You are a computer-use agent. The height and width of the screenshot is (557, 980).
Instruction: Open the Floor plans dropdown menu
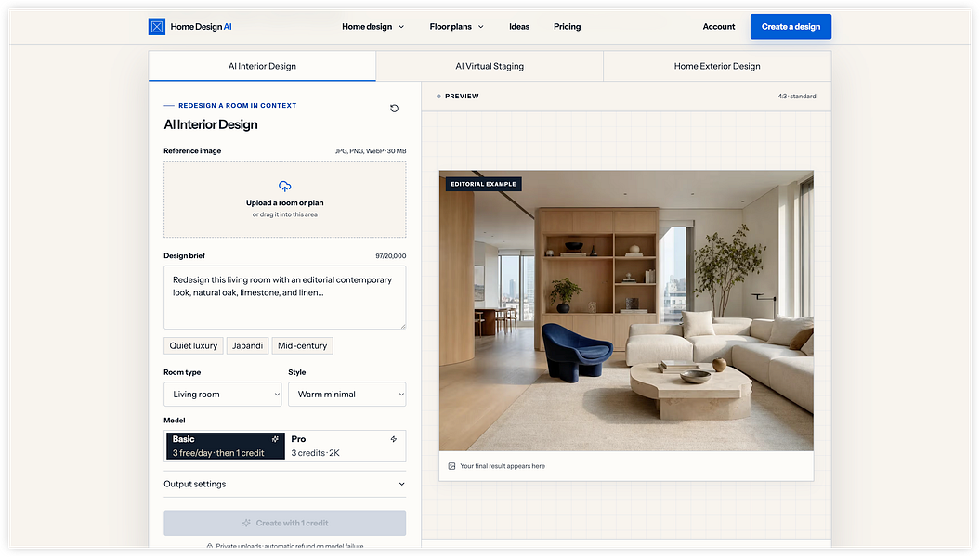pos(457,27)
